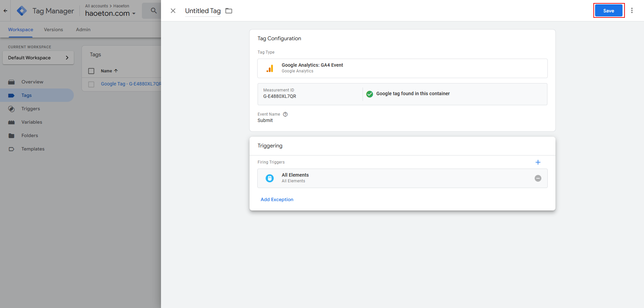The image size is (644, 308).
Task: Click the Tag Manager logo icon
Action: click(x=22, y=11)
